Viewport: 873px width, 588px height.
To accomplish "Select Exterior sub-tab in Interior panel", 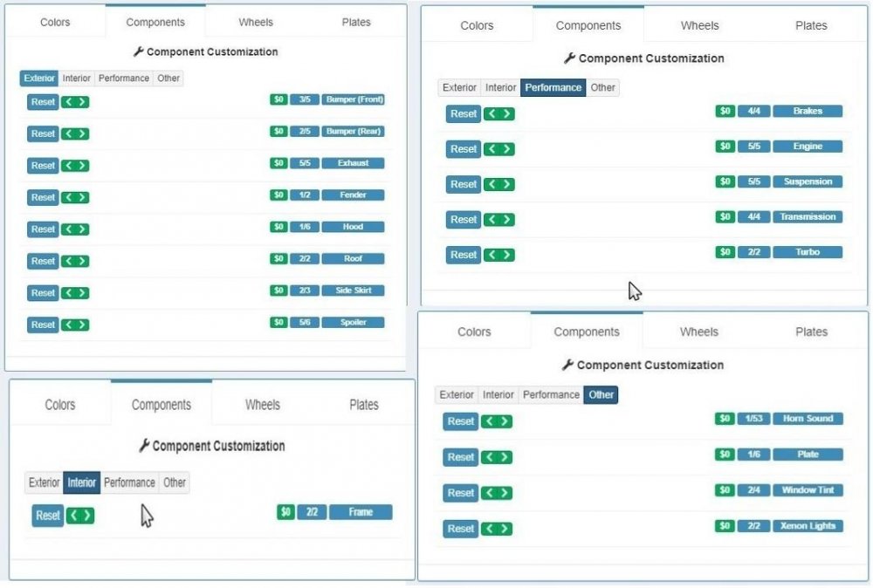I will point(44,482).
